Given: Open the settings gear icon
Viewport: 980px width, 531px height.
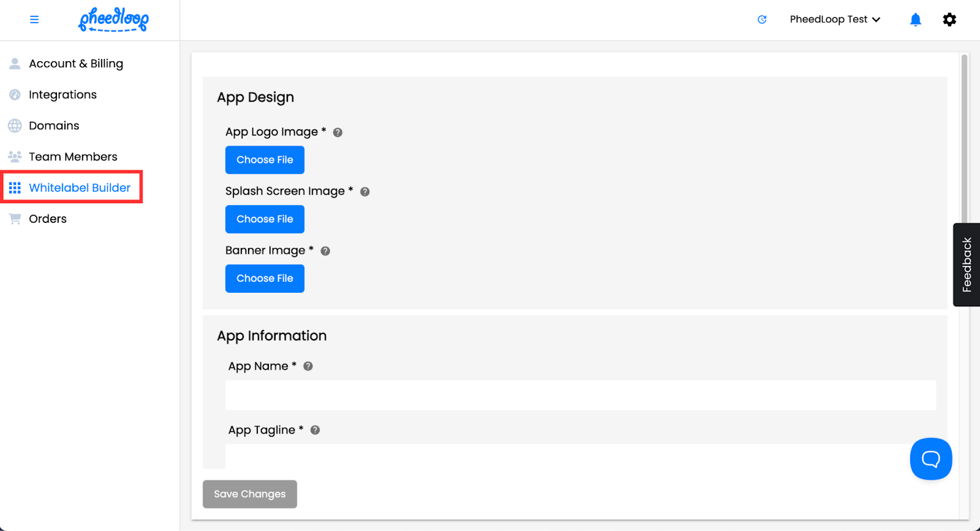Looking at the screenshot, I should click(949, 20).
